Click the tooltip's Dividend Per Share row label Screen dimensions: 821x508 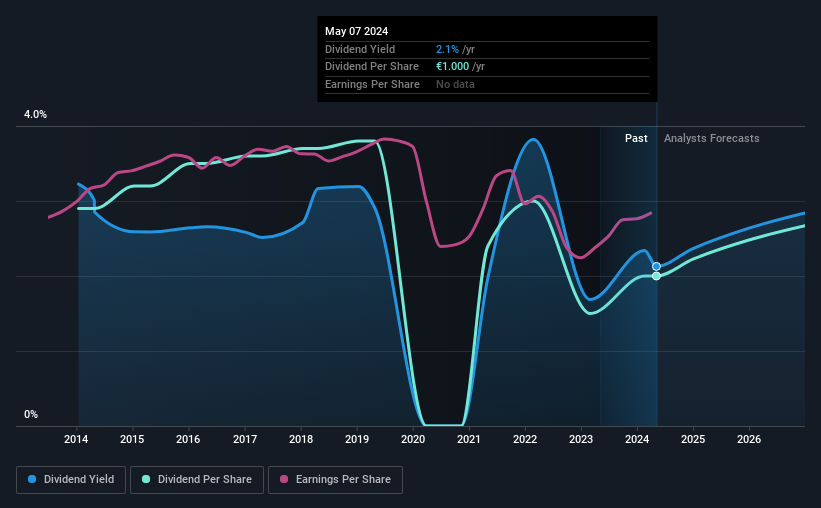pos(372,67)
